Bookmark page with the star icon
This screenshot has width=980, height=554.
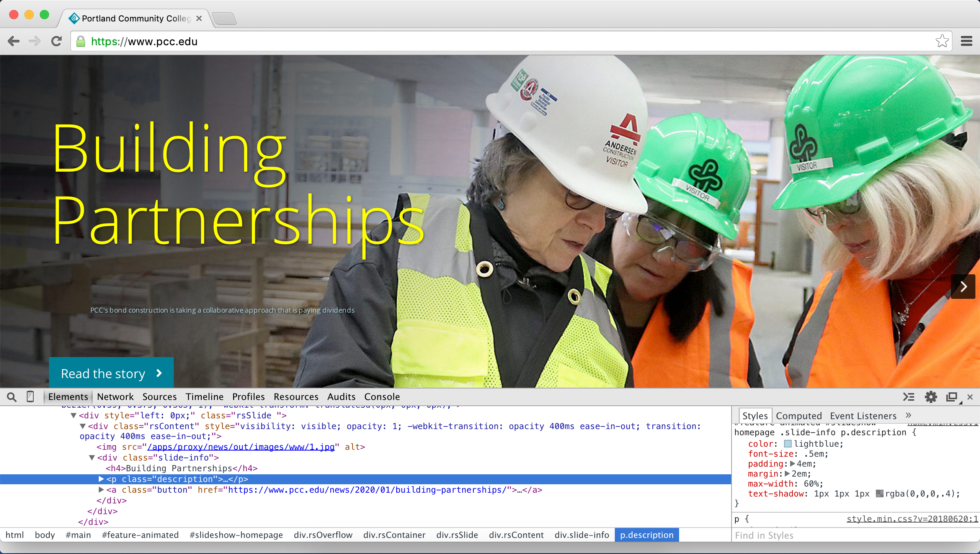click(x=942, y=41)
